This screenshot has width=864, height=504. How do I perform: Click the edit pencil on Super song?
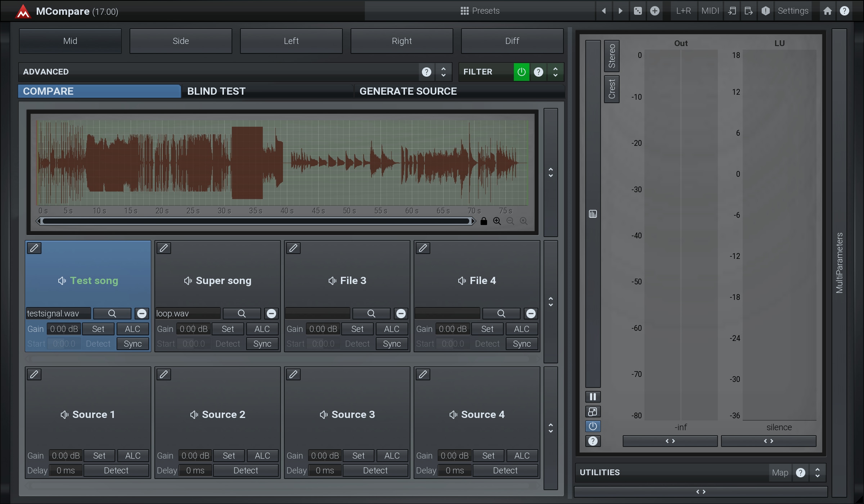[x=164, y=248]
